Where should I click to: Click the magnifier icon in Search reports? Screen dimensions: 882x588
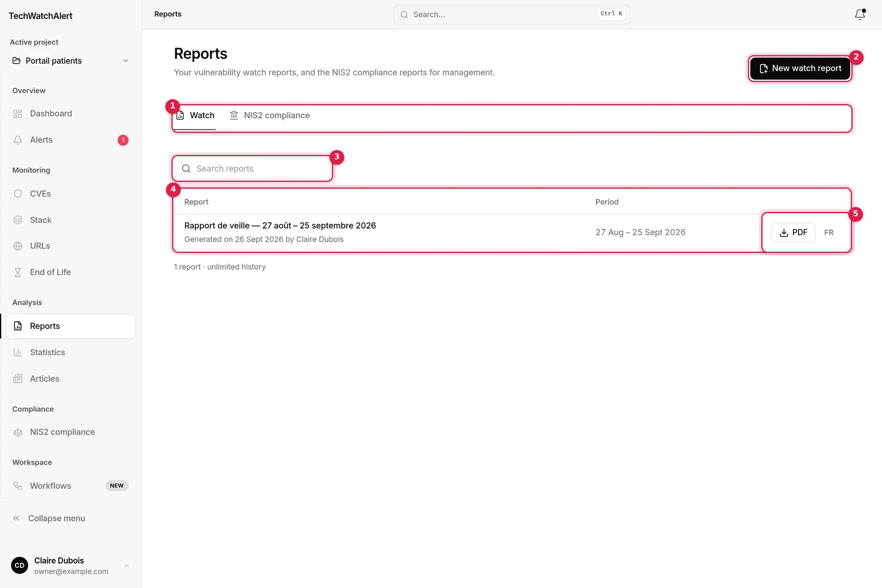186,169
